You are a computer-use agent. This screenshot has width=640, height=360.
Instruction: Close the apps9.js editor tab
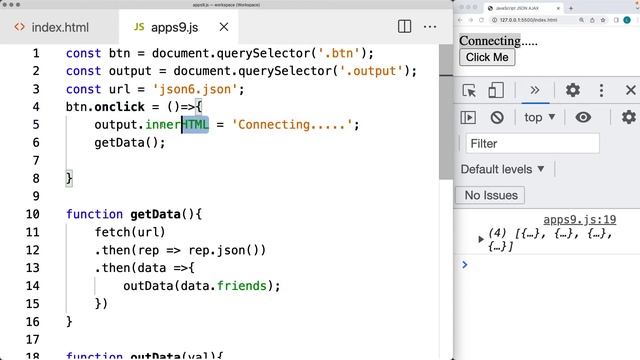224,27
